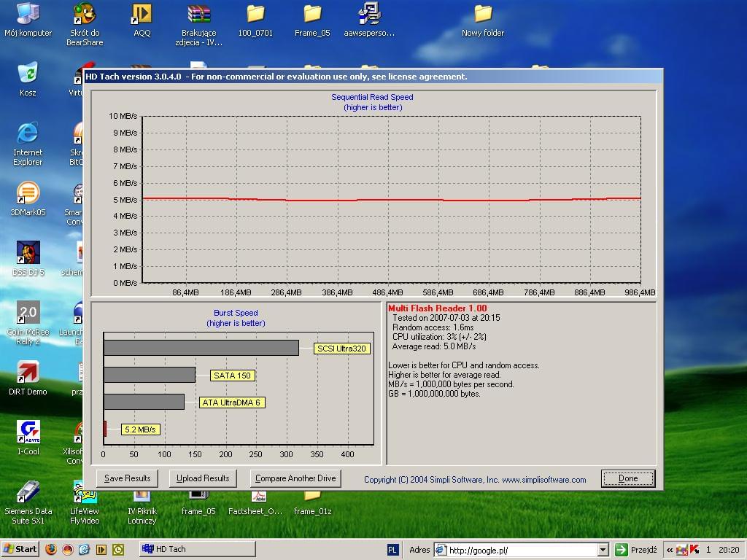Image resolution: width=747 pixels, height=560 pixels.
Task: Open Skrót do BearShare shortcut
Action: click(x=85, y=24)
